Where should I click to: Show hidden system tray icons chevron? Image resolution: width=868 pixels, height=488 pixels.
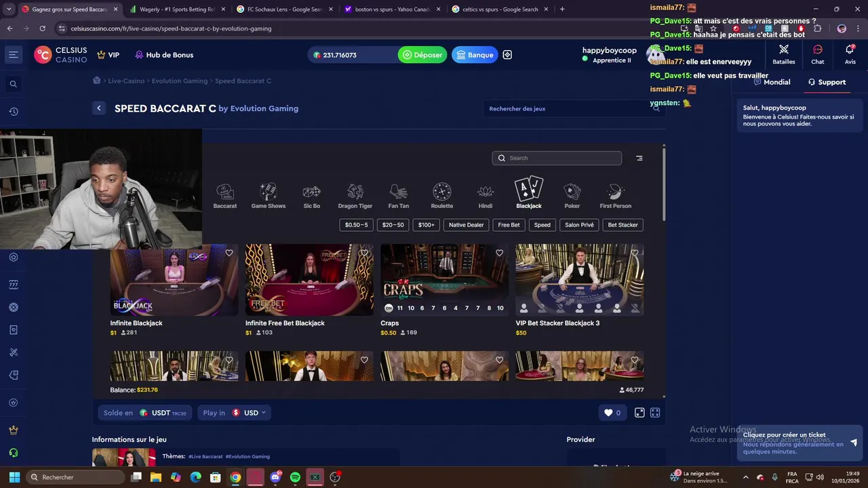[x=746, y=477]
